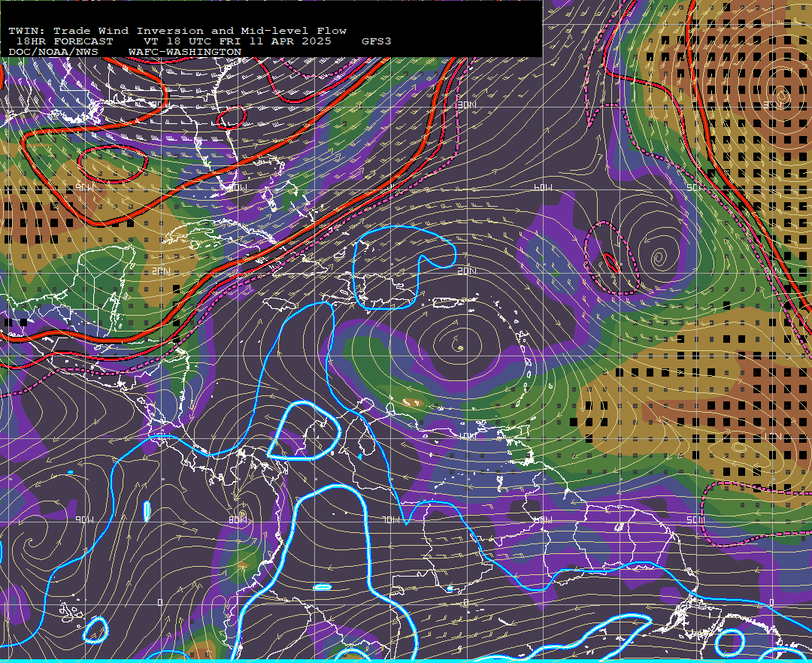812x663 pixels.
Task: Click the '90W' label in the Gulf of Mexico
Action: 85,187
